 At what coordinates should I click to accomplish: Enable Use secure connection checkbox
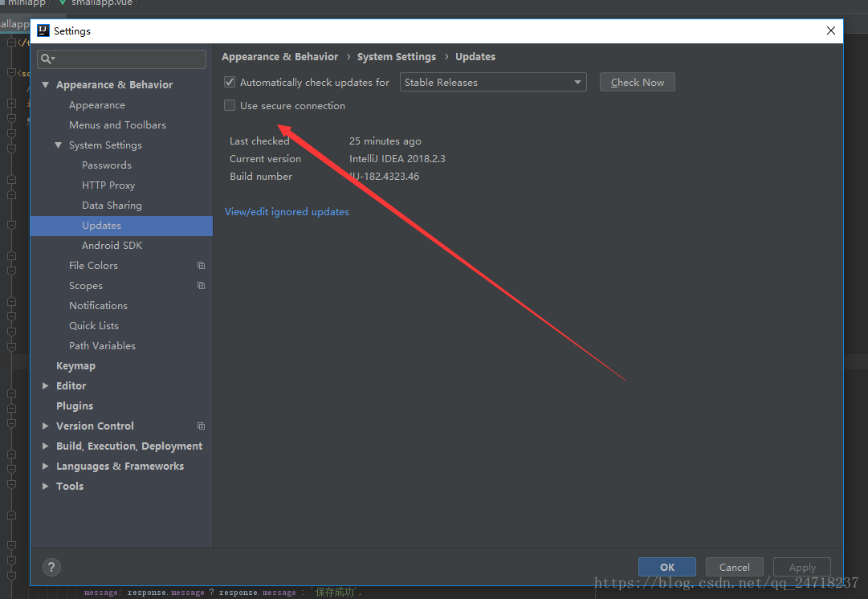230,105
